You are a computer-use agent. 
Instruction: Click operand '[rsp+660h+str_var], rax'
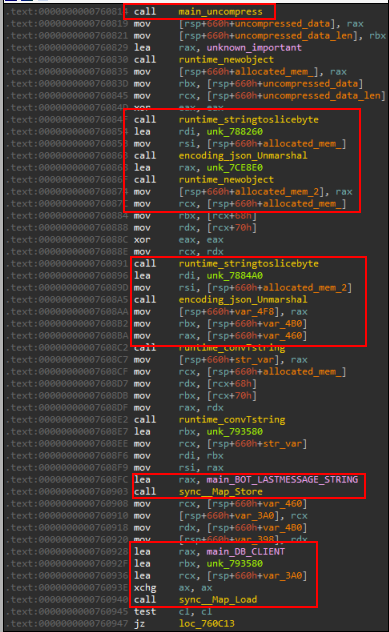[x=243, y=360]
